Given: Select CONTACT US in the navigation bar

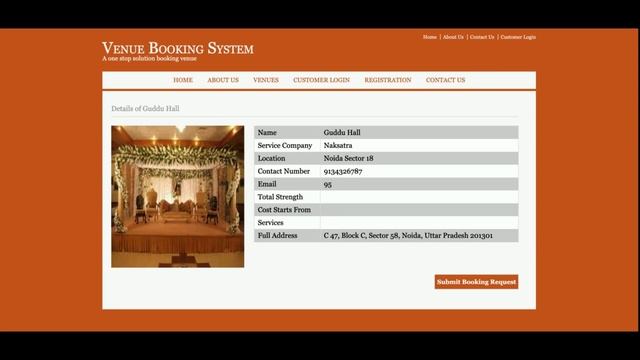Looking at the screenshot, I should coord(445,80).
